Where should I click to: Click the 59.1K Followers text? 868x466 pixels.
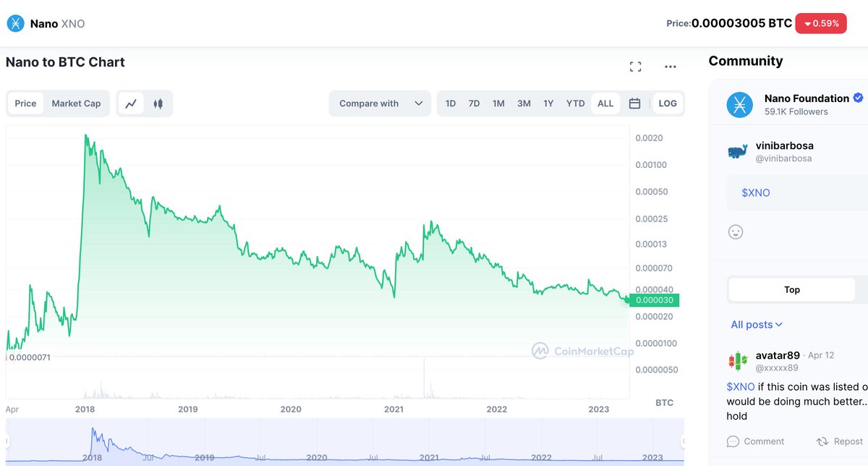[796, 111]
